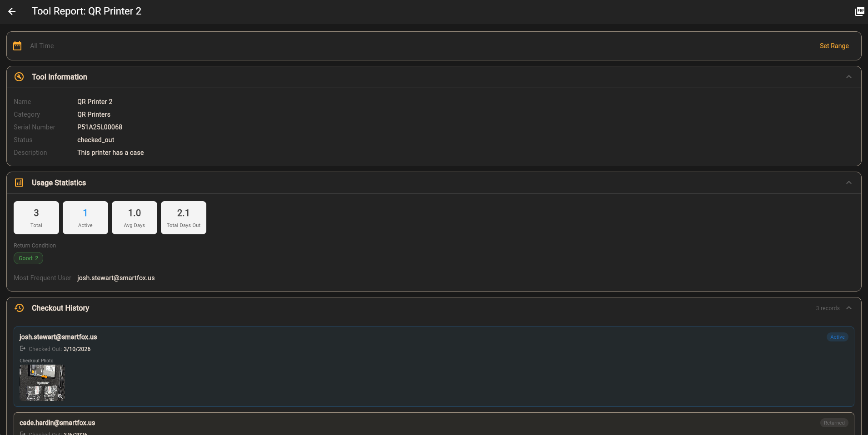Export the tool report to PDF

[860, 11]
